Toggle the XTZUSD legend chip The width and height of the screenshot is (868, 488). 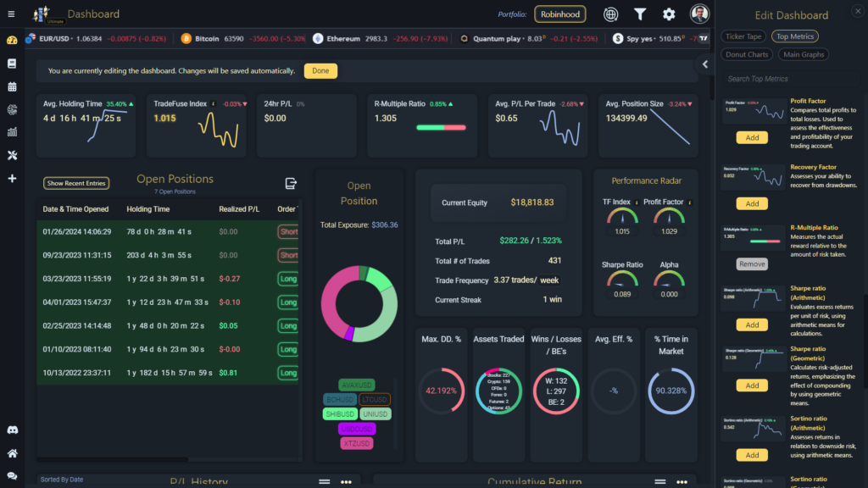tap(357, 443)
